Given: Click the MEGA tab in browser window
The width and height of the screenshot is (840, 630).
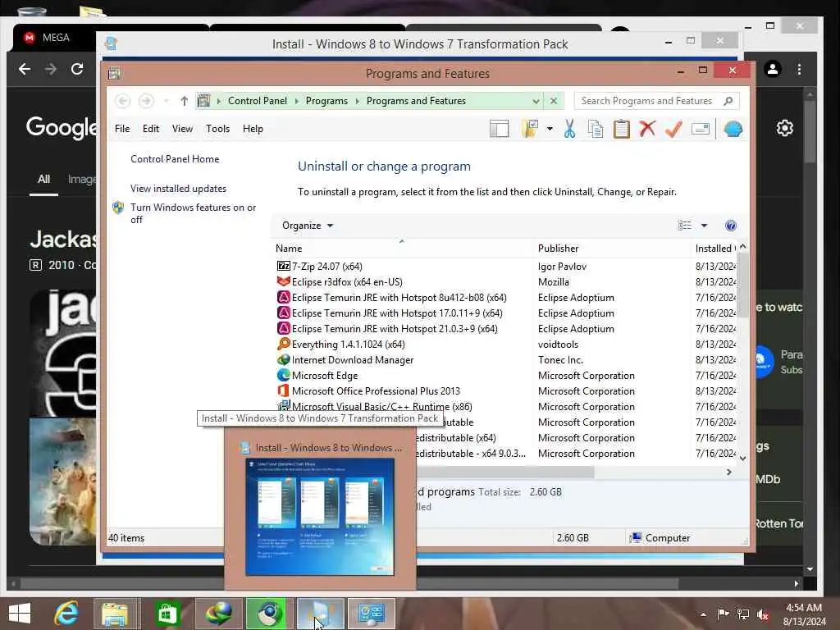Looking at the screenshot, I should (x=56, y=38).
